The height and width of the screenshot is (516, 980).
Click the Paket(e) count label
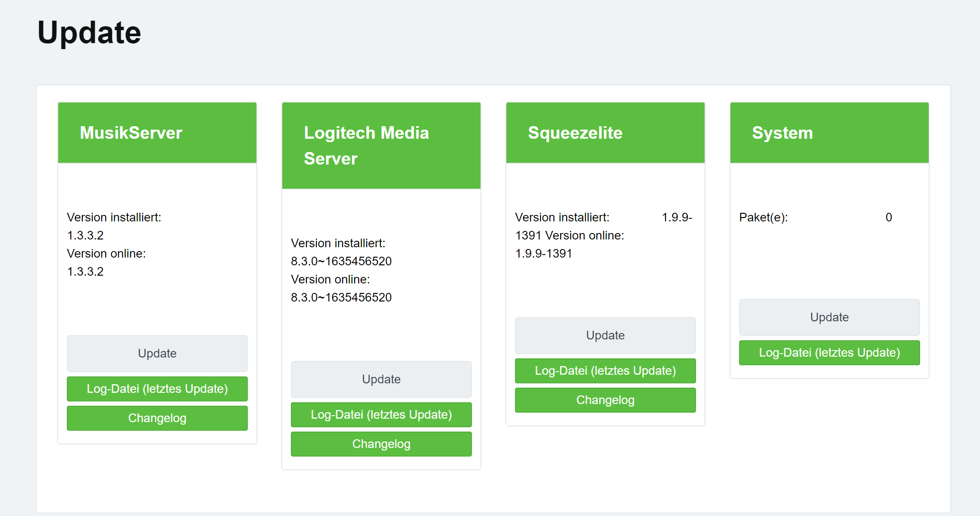[x=763, y=217]
